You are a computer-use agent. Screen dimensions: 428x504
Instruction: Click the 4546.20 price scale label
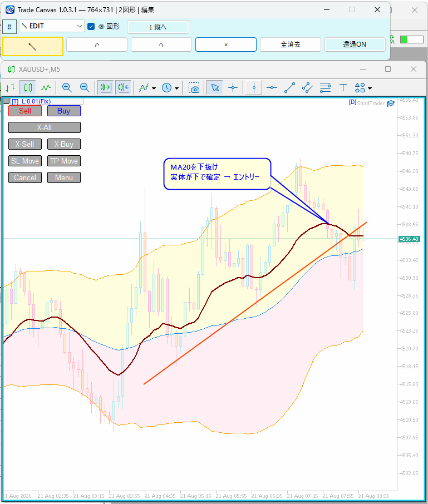pos(409,171)
